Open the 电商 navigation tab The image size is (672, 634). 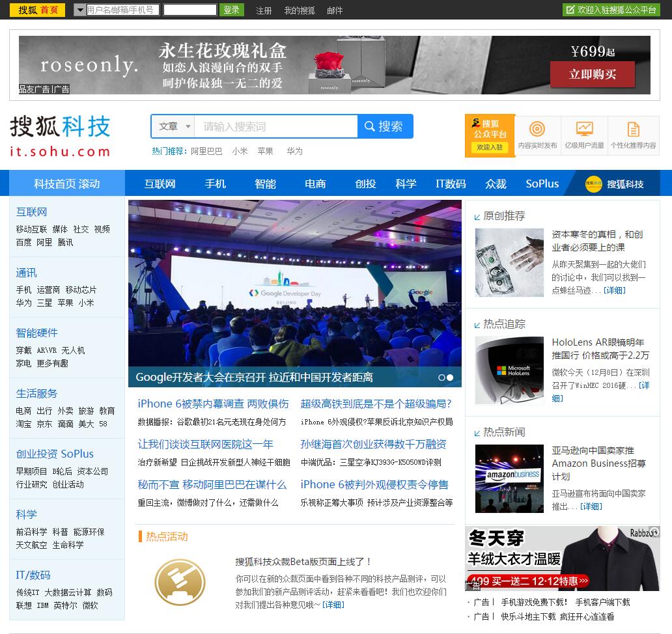[315, 184]
